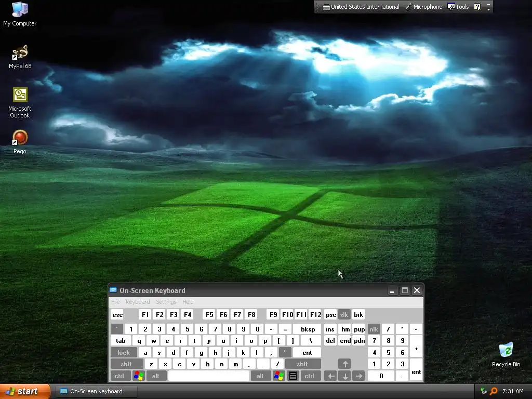The height and width of the screenshot is (399, 532).
Task: Open the File menu
Action: point(115,302)
